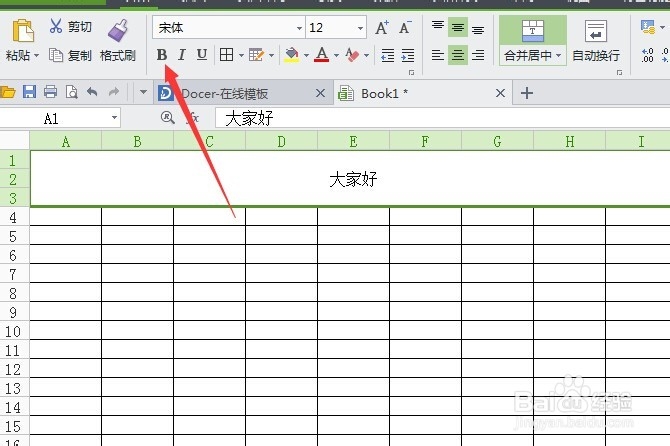Open the font color dropdown arrow
Image resolution: width=670 pixels, height=446 pixels.
pos(336,56)
